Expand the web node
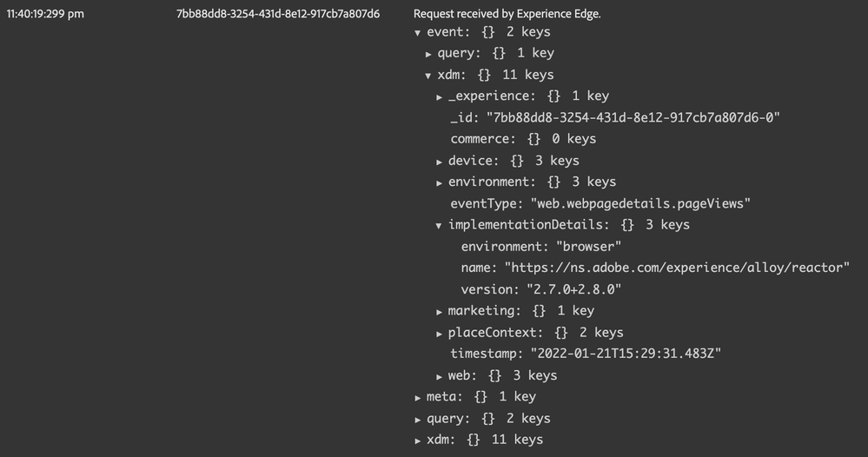This screenshot has width=868, height=457. coord(440,375)
